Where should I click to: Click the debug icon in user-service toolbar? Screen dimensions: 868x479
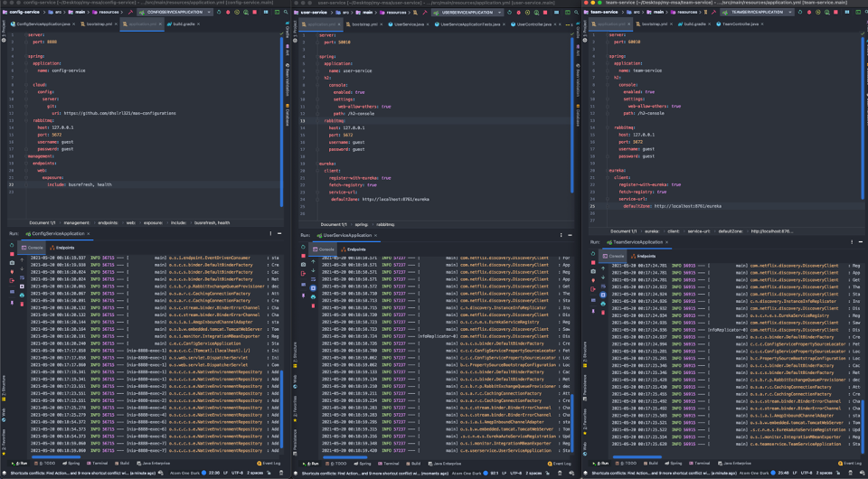[x=519, y=12]
